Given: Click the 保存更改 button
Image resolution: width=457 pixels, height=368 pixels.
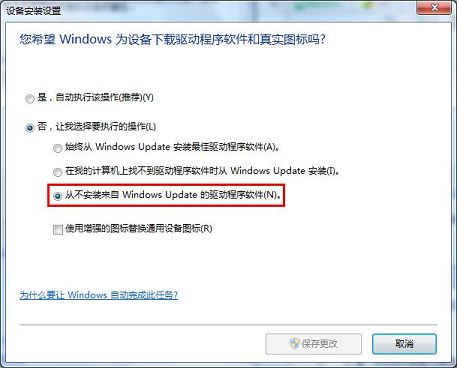Looking at the screenshot, I should pos(314,344).
